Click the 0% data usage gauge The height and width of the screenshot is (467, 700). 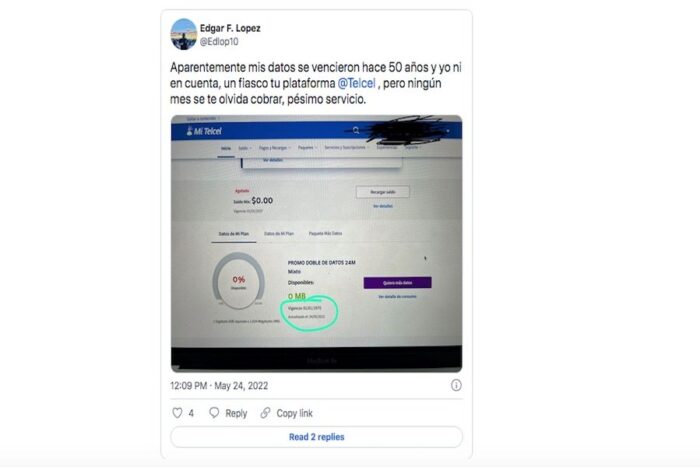(238, 281)
